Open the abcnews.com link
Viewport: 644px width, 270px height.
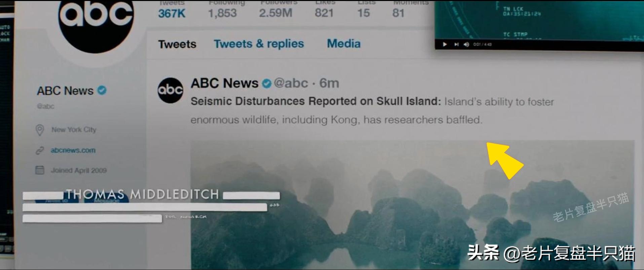click(x=73, y=150)
